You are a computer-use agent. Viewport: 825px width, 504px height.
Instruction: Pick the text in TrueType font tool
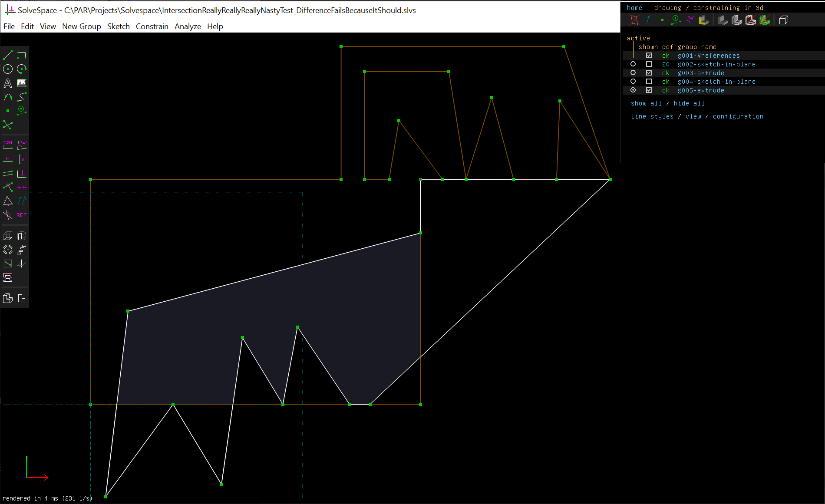coord(8,83)
